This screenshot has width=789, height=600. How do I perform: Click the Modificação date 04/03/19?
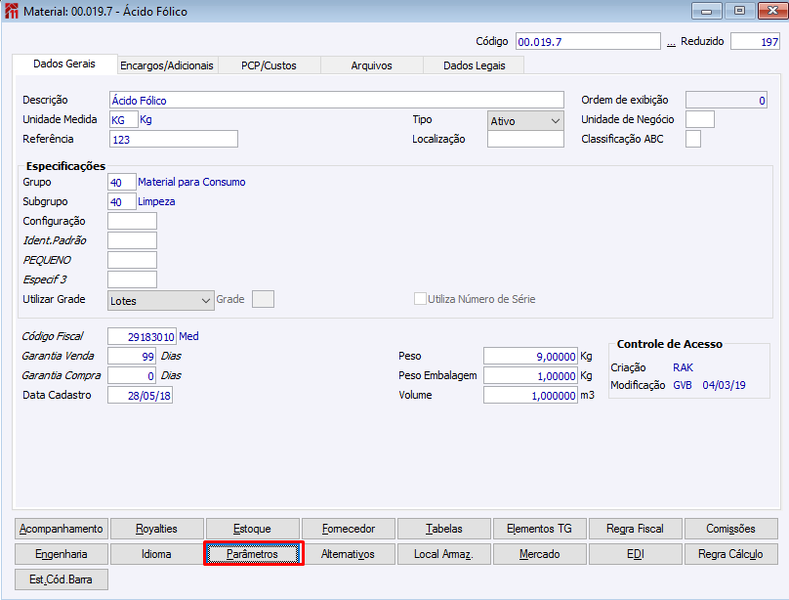[x=724, y=385]
